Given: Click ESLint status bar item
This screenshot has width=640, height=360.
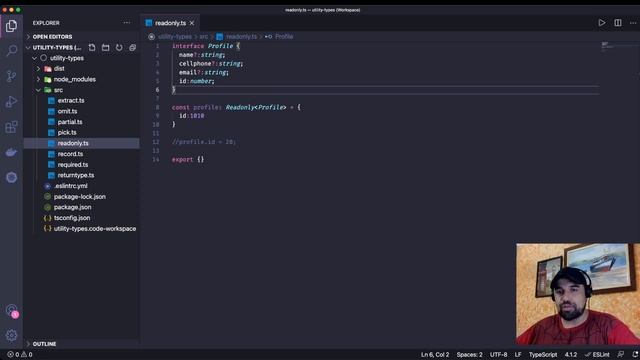Looking at the screenshot, I should pos(597,355).
